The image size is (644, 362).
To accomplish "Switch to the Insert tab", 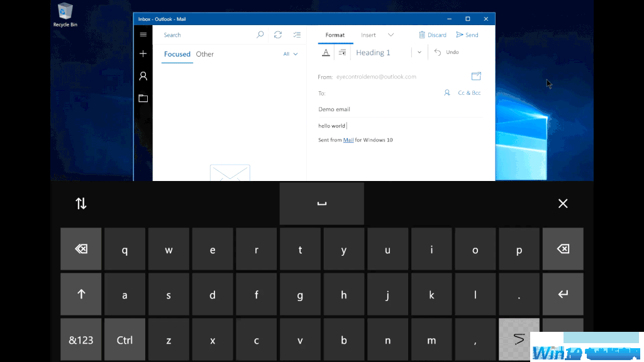I will (x=369, y=35).
